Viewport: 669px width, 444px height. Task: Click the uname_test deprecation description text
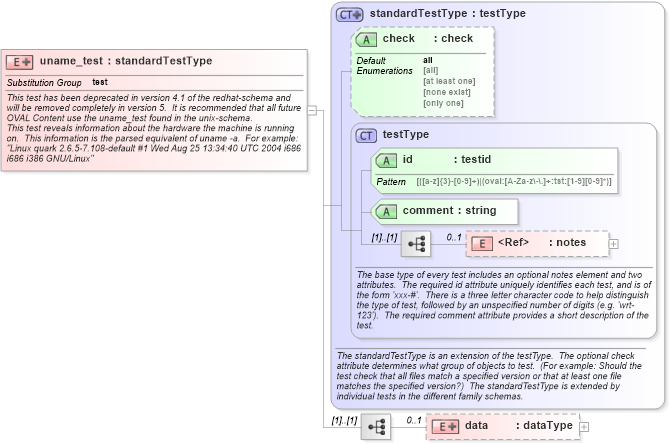(154, 128)
